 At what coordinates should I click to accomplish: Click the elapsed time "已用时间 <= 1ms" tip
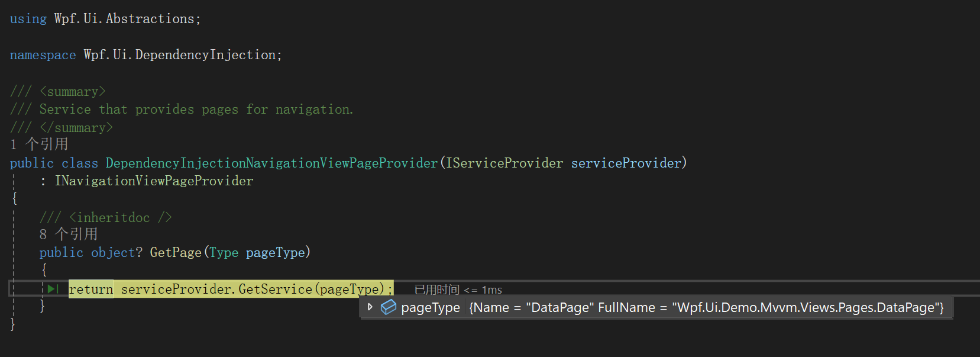pos(458,290)
